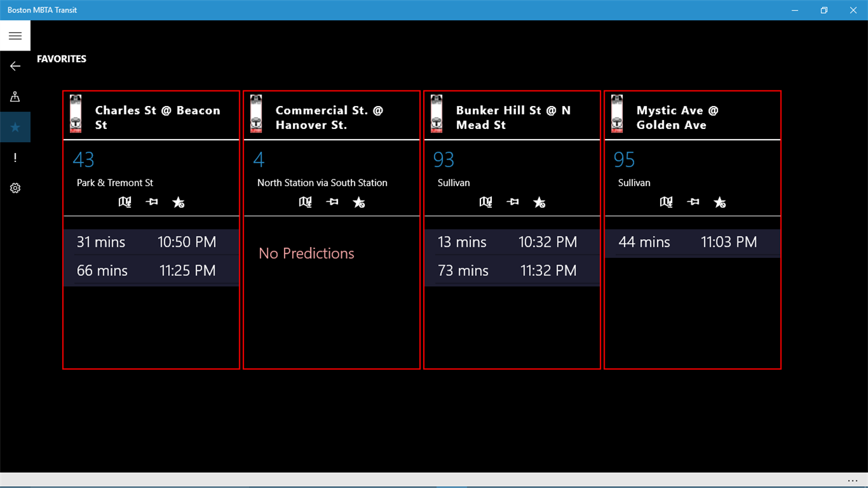The height and width of the screenshot is (488, 868).
Task: Remove favorite star for route 4
Action: point(359,202)
